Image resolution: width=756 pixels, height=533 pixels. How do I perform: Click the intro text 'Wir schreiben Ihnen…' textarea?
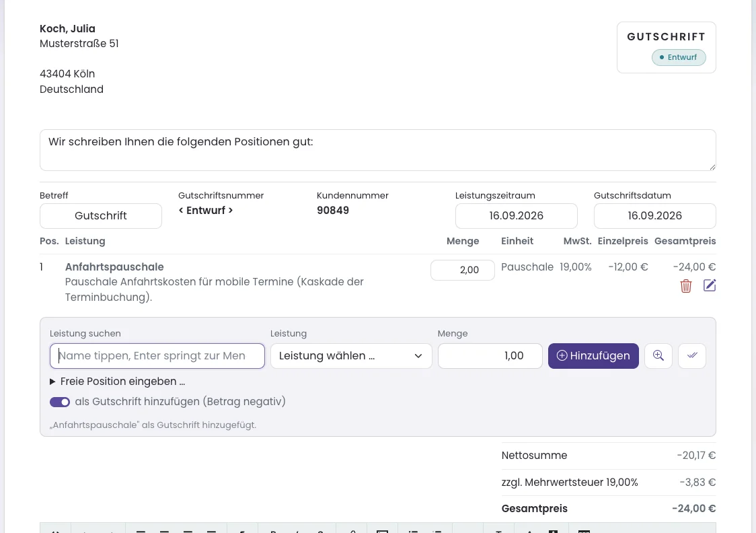[377, 150]
